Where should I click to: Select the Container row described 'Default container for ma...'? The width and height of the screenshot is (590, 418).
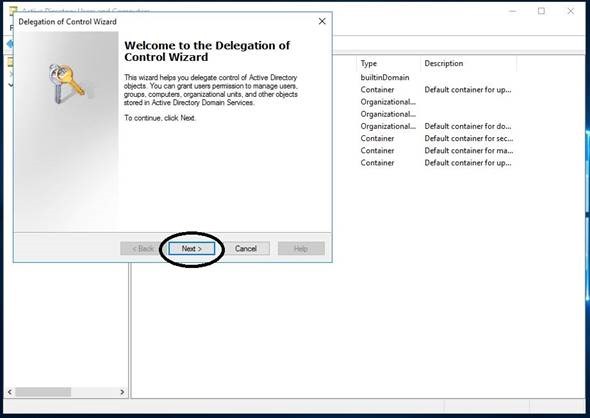click(x=436, y=150)
